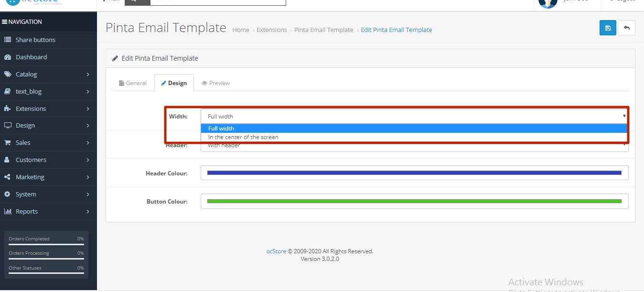Expand the text_blog submenu arrow
The image size is (644, 292).
(88, 91)
